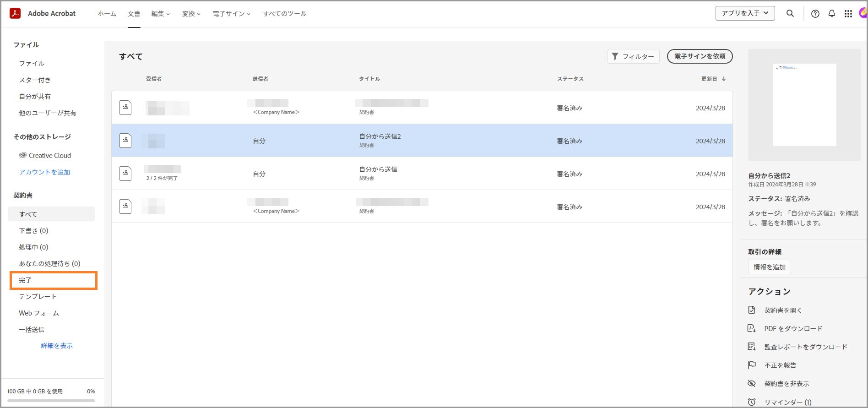Click the PDF をダウンロード icon

pos(752,328)
